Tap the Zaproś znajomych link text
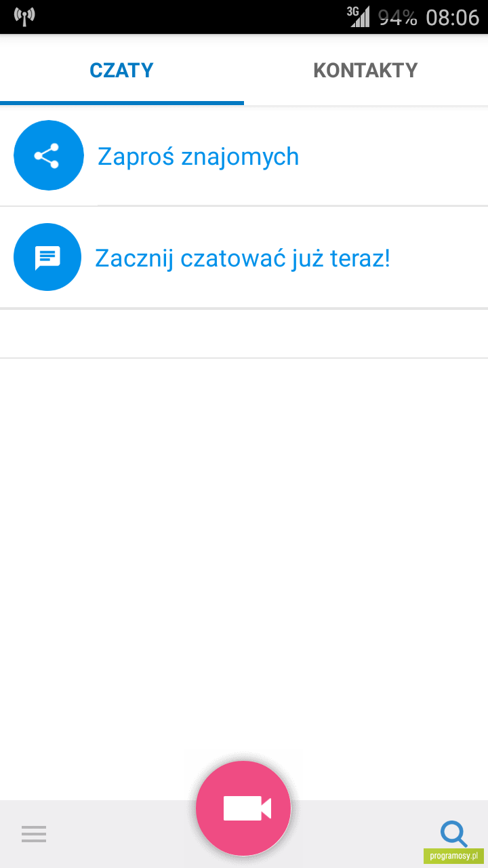Screen dimensions: 488x868 click(x=198, y=157)
